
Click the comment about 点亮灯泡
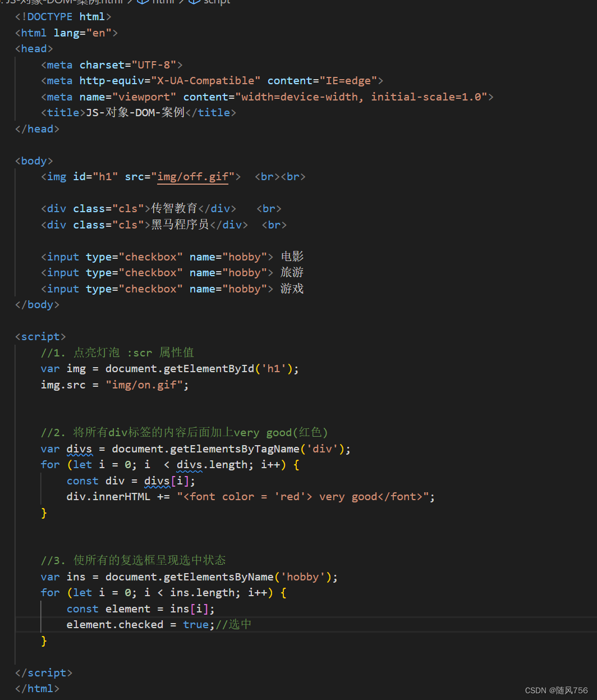(112, 353)
